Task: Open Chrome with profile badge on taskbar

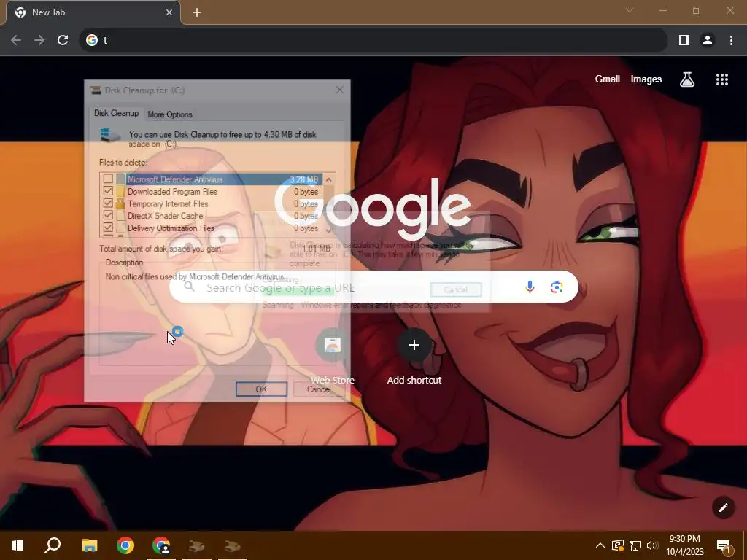Action: pyautogui.click(x=161, y=545)
